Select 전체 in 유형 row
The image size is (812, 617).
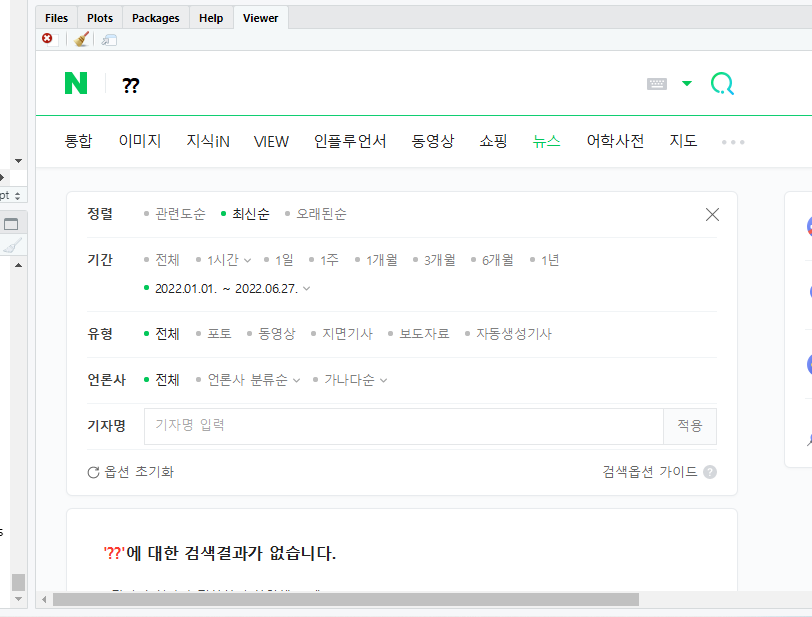167,334
